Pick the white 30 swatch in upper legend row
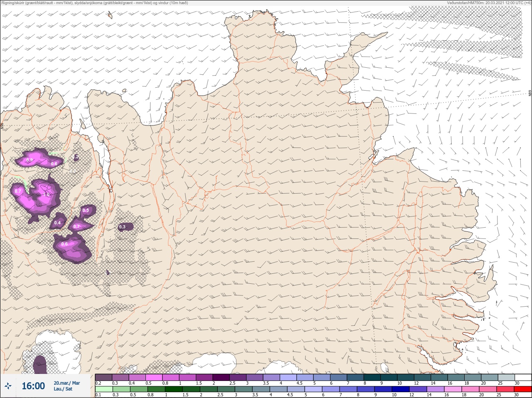Screen dimensions: 532x398 click(523, 377)
